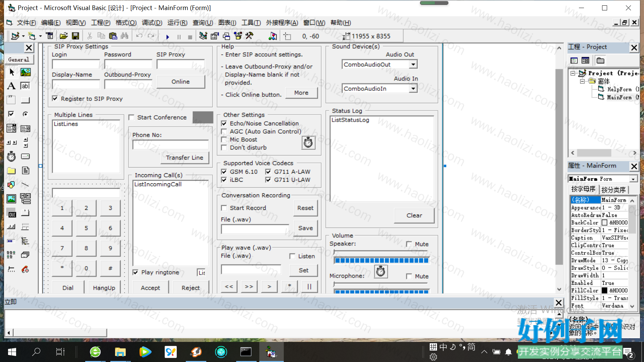Select the Pointer tool in toolbox
This screenshot has width=644, height=362.
11,72
